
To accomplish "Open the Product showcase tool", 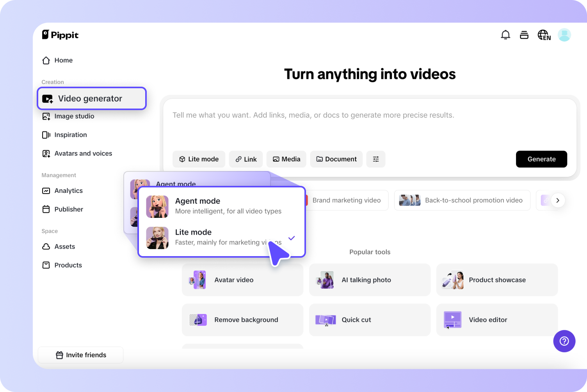I will (497, 280).
